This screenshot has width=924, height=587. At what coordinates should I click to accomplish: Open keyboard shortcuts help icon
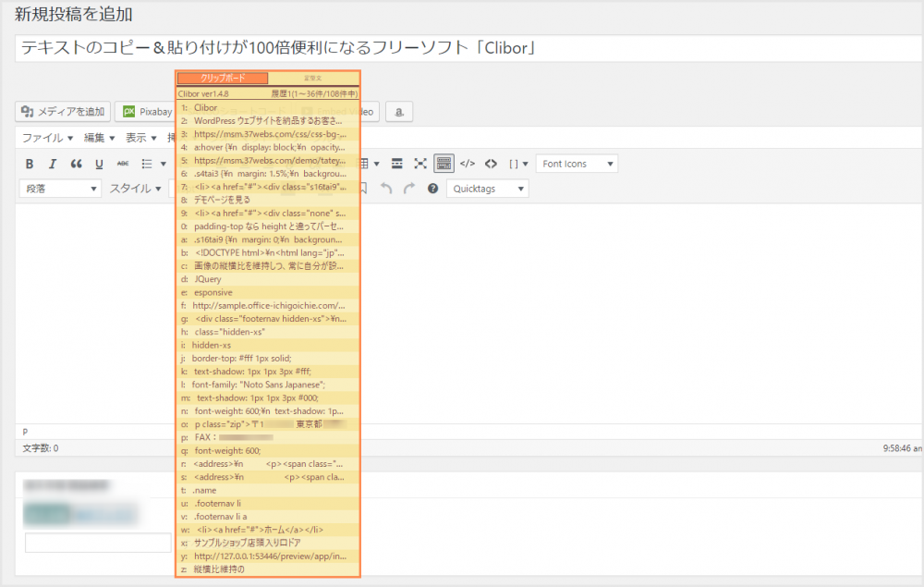tap(433, 189)
